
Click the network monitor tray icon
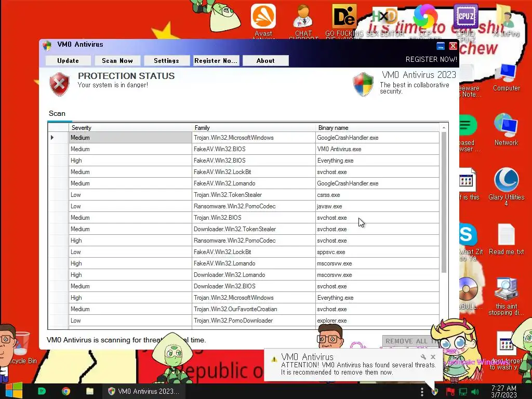(x=463, y=392)
